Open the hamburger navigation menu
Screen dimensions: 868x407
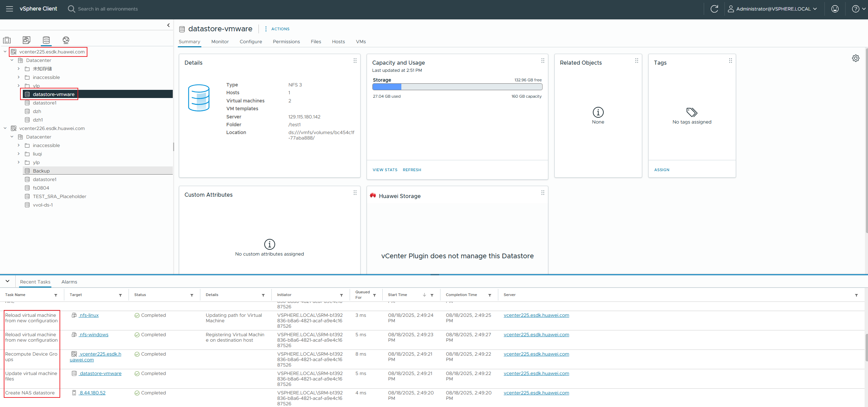click(10, 9)
